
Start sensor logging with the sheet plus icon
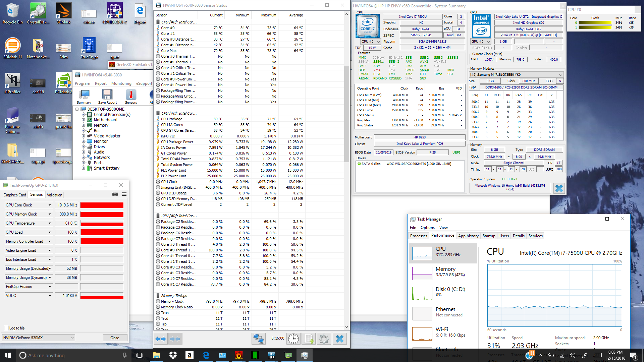[308, 339]
